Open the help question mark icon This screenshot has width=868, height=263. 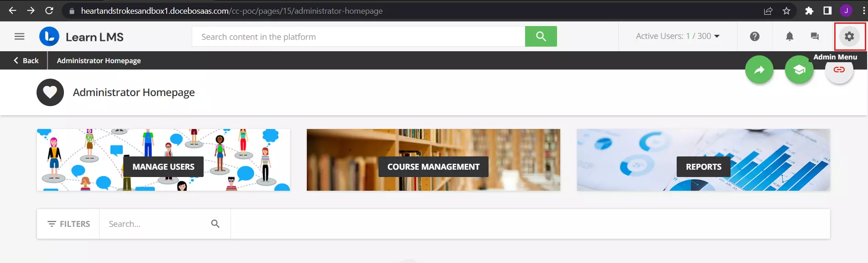(754, 36)
